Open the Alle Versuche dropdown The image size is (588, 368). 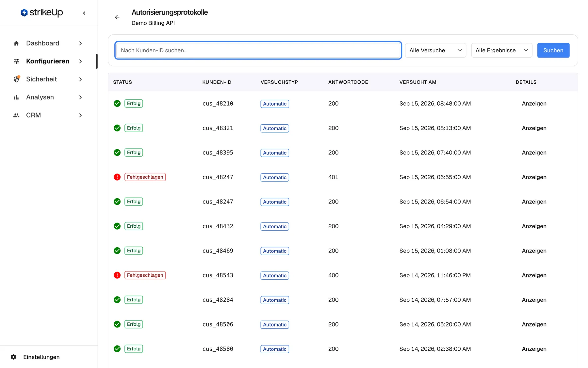435,50
